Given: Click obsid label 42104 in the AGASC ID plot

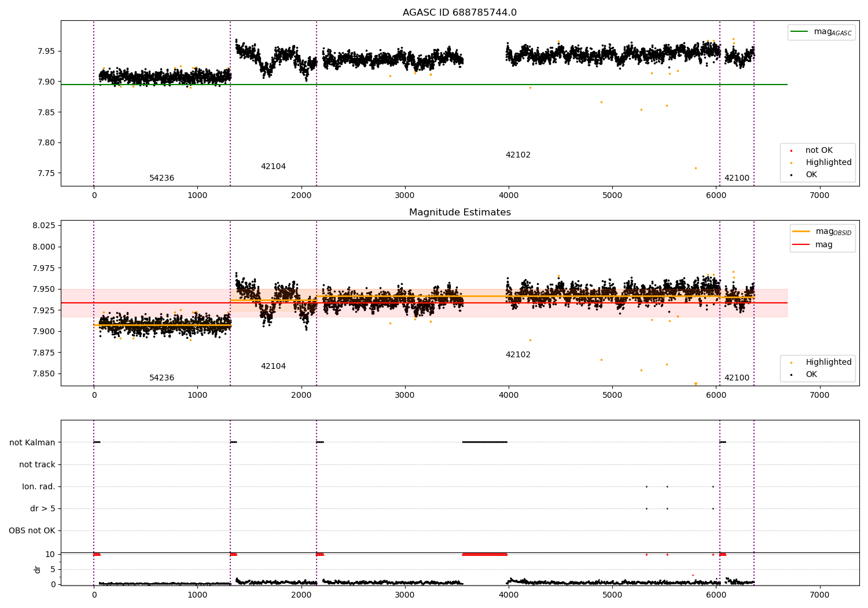Looking at the screenshot, I should [273, 167].
